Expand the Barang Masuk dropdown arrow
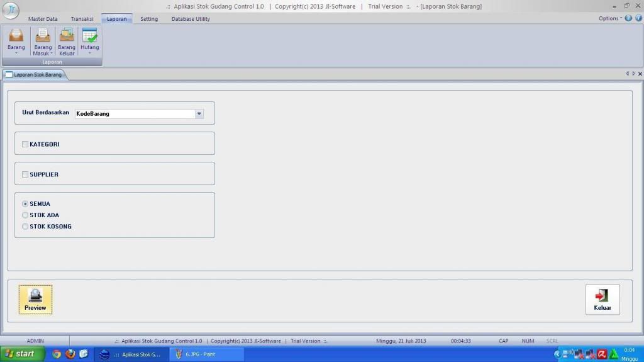This screenshot has height=362, width=644. (x=52, y=54)
